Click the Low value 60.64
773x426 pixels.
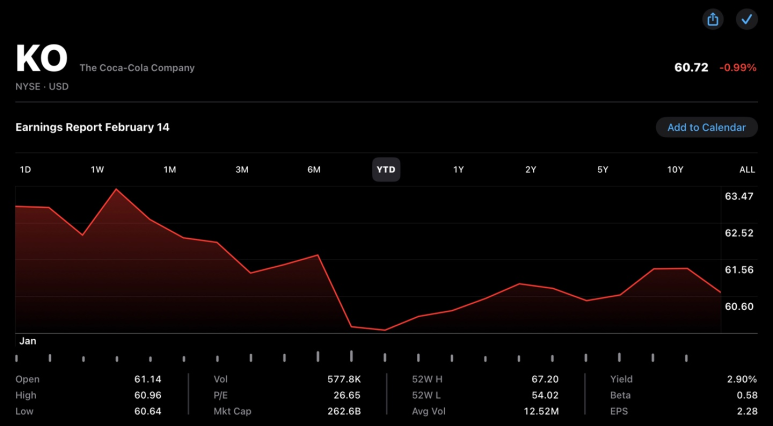pos(147,411)
